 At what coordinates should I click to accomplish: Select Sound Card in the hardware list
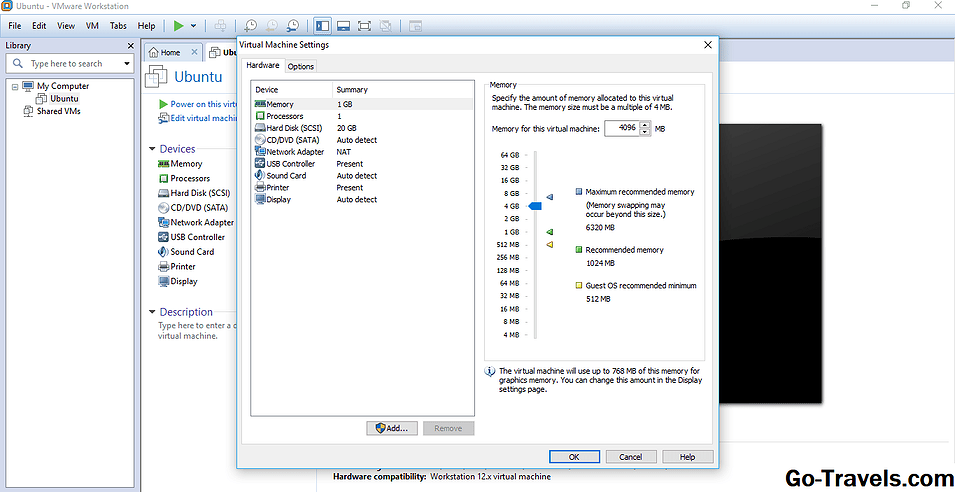[285, 176]
